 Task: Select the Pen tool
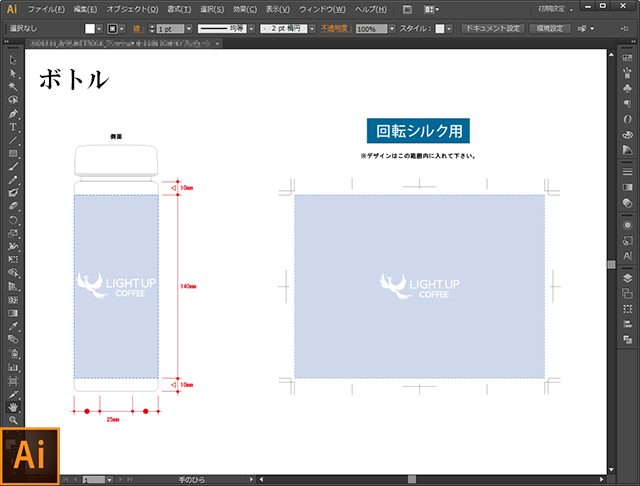coord(13,113)
